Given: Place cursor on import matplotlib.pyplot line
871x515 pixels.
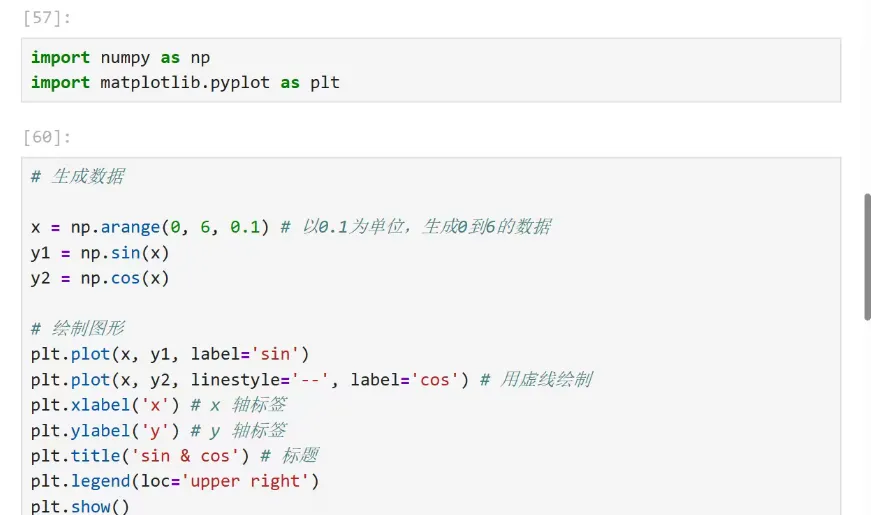Looking at the screenshot, I should pos(185,83).
